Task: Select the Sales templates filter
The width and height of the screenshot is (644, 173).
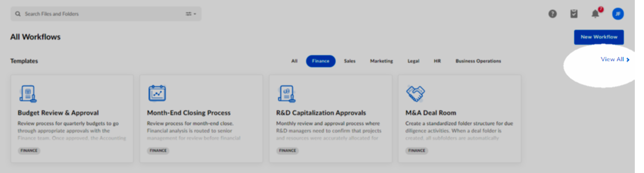Action: [350, 61]
